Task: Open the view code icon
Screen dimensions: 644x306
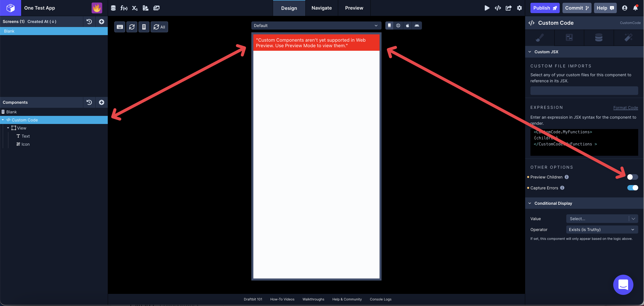Action: pyautogui.click(x=498, y=8)
